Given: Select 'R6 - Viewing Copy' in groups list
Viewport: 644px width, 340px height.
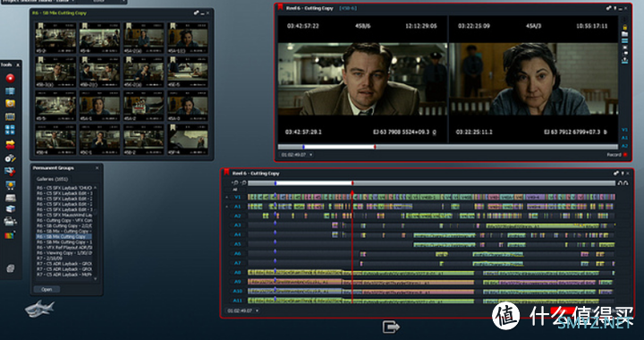Looking at the screenshot, I should pos(64,253).
